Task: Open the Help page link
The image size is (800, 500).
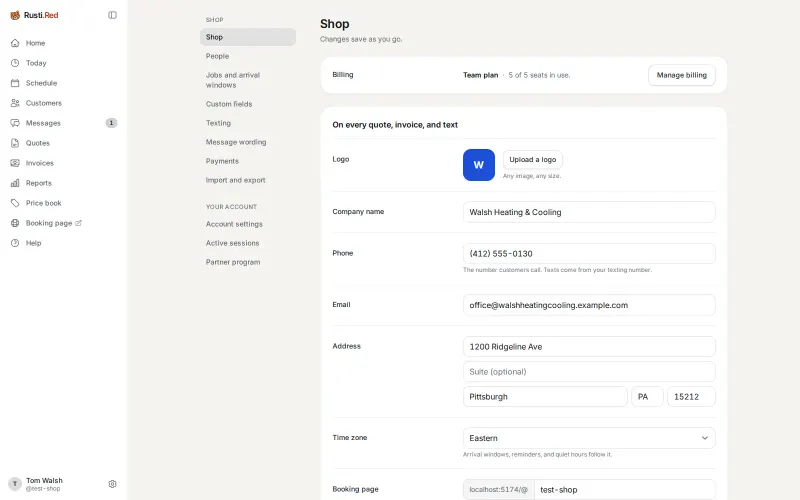Action: (x=63, y=243)
